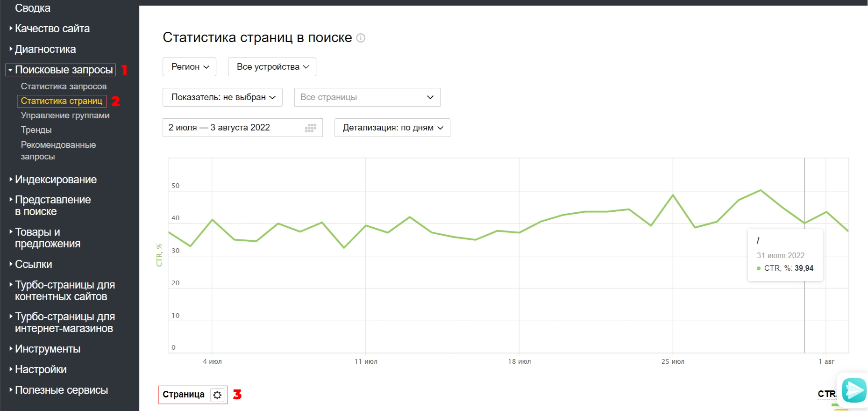Expand the Показатель: не выбран dropdown
868x411 pixels.
coord(222,97)
